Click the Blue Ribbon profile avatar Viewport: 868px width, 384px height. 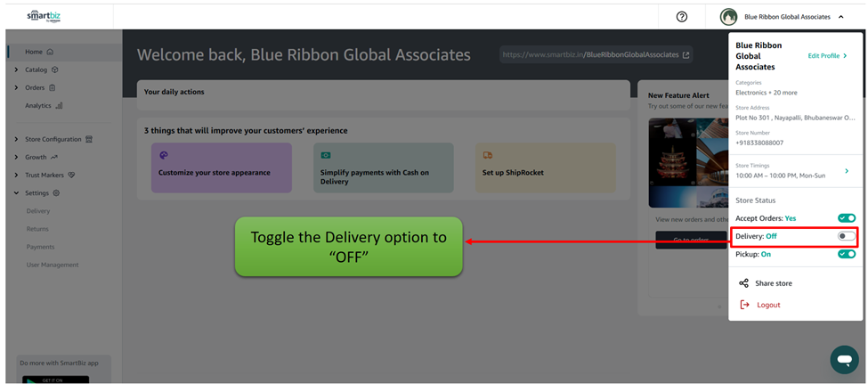pos(728,17)
